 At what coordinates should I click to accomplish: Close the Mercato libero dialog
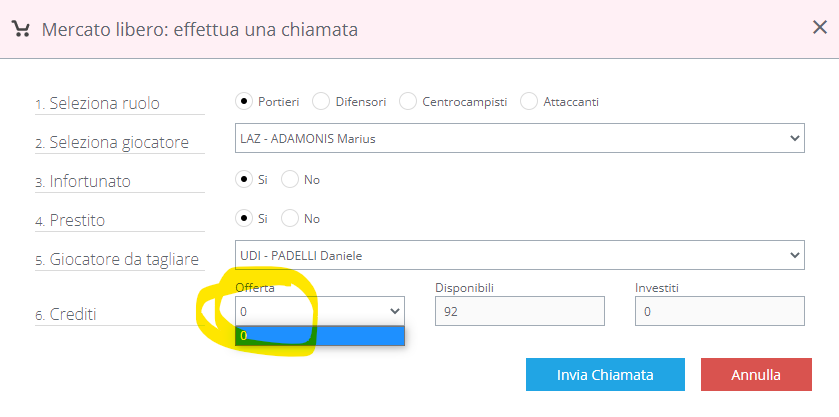tap(819, 28)
